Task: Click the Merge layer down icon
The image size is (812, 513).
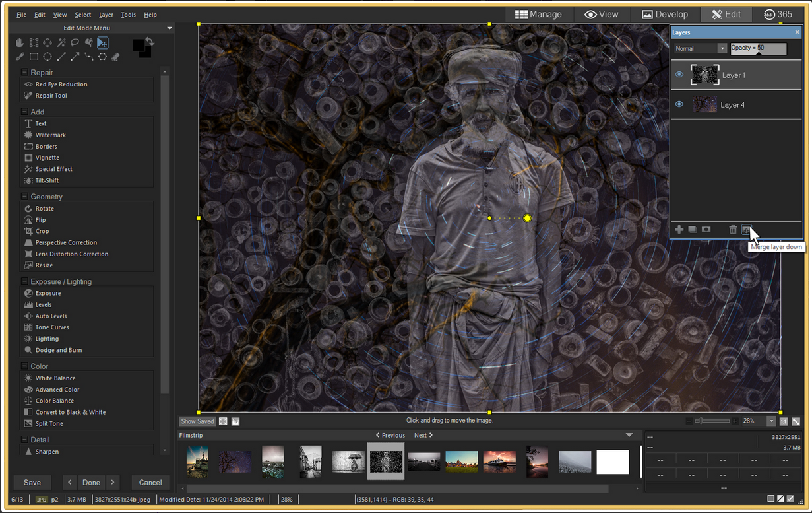Action: pos(746,230)
